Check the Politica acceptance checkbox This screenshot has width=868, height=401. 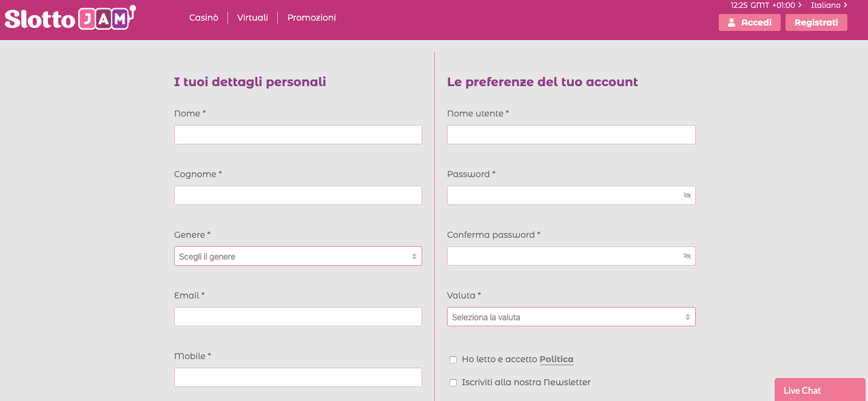click(453, 359)
